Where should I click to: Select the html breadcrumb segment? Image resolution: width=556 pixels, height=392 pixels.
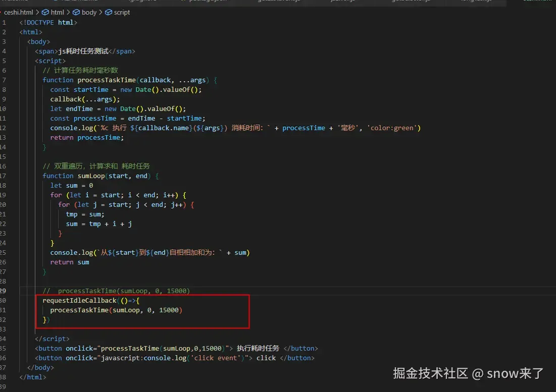53,13
